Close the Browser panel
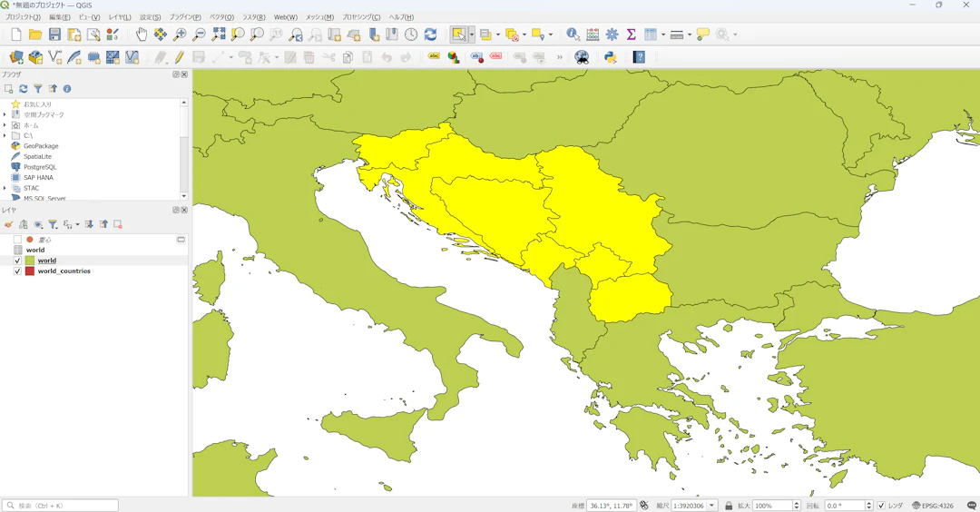The image size is (980, 512). [x=184, y=74]
